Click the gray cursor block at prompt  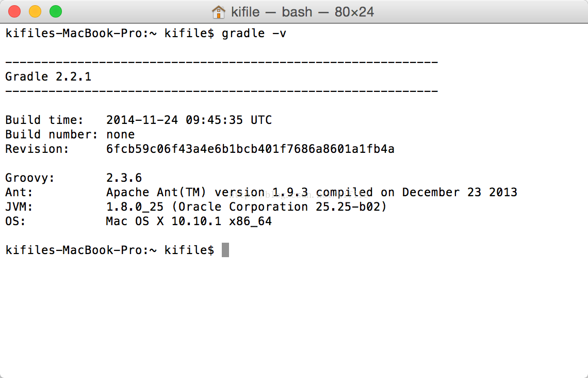click(225, 250)
